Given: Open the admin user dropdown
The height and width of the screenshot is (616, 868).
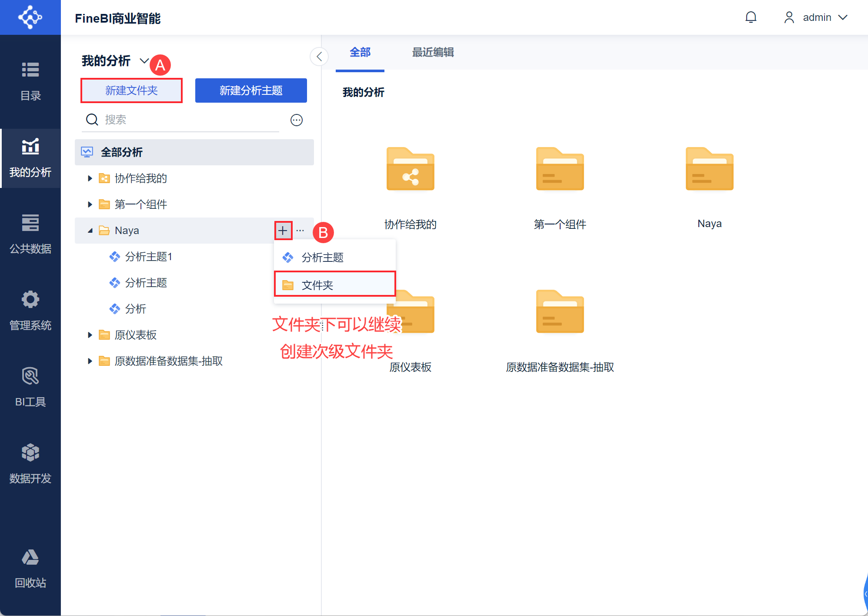Looking at the screenshot, I should coord(816,17).
